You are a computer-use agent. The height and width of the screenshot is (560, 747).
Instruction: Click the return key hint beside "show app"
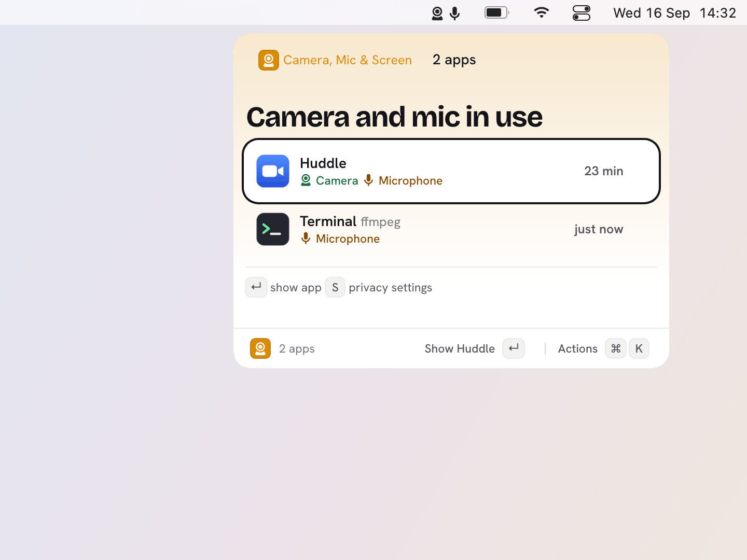click(x=256, y=287)
